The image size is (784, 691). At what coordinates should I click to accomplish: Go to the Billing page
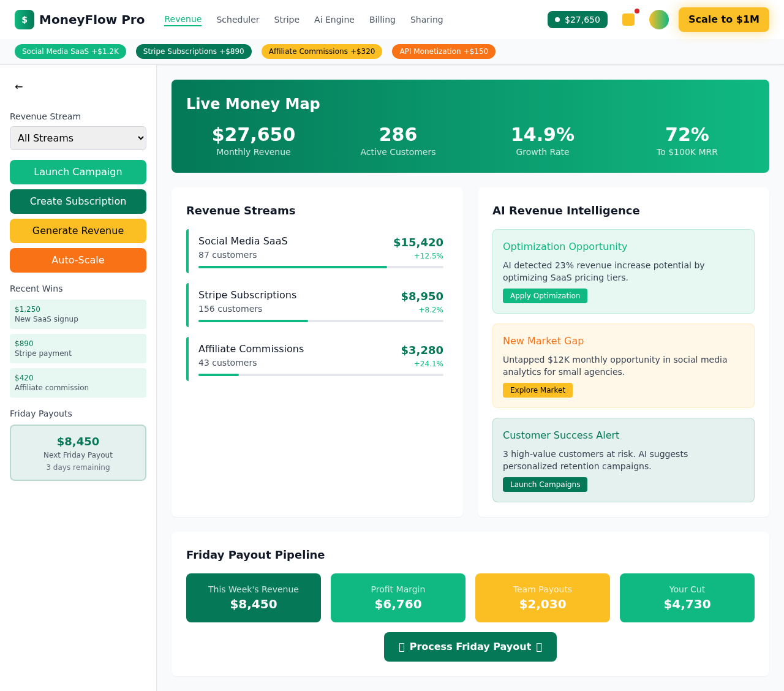(x=382, y=20)
